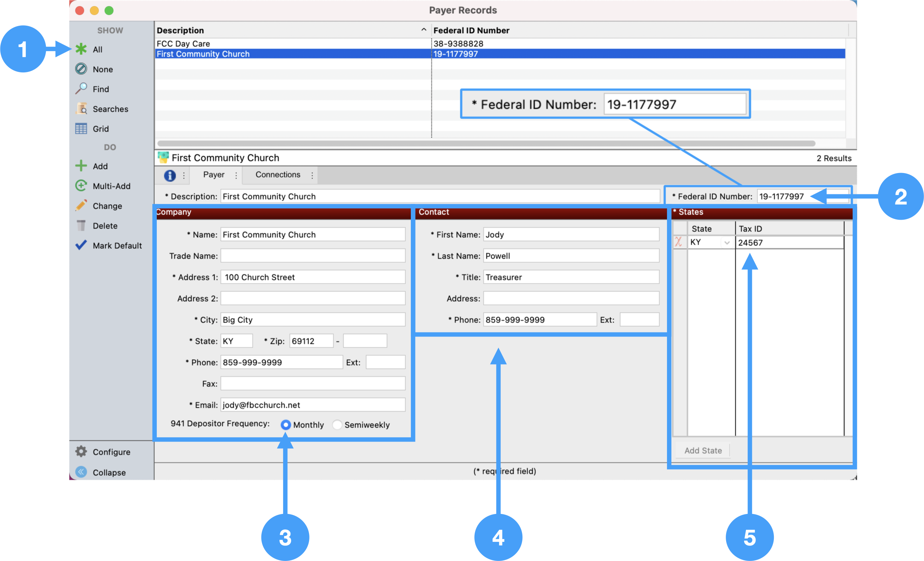Click the Add State button
This screenshot has height=561, width=924.
point(703,450)
